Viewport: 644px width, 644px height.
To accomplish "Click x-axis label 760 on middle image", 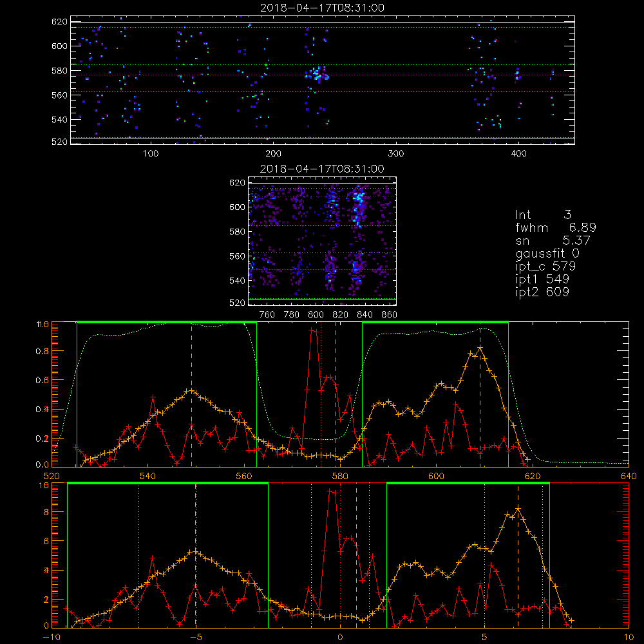I will coord(267,315).
